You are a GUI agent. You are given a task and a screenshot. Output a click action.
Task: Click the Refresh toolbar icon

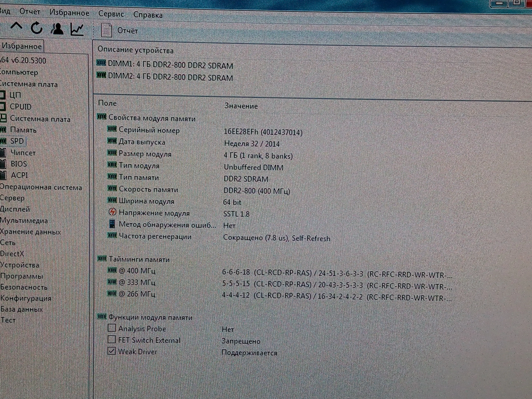click(x=37, y=28)
